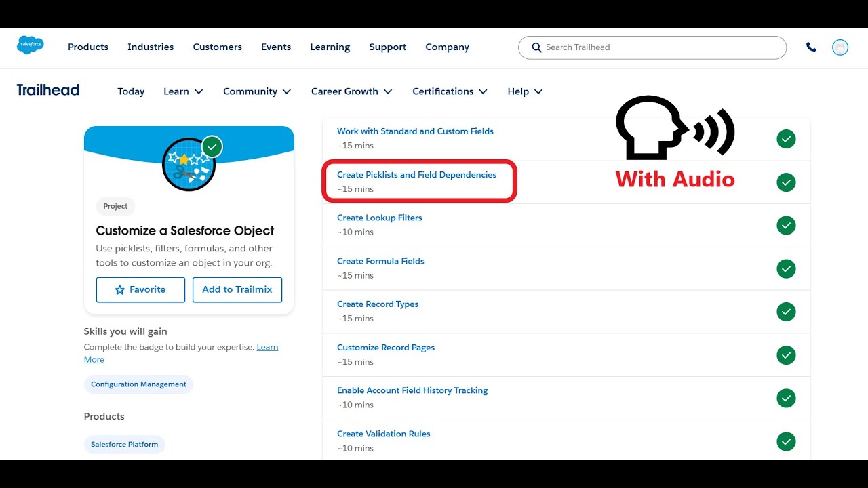Open the Customers menu

pos(217,47)
